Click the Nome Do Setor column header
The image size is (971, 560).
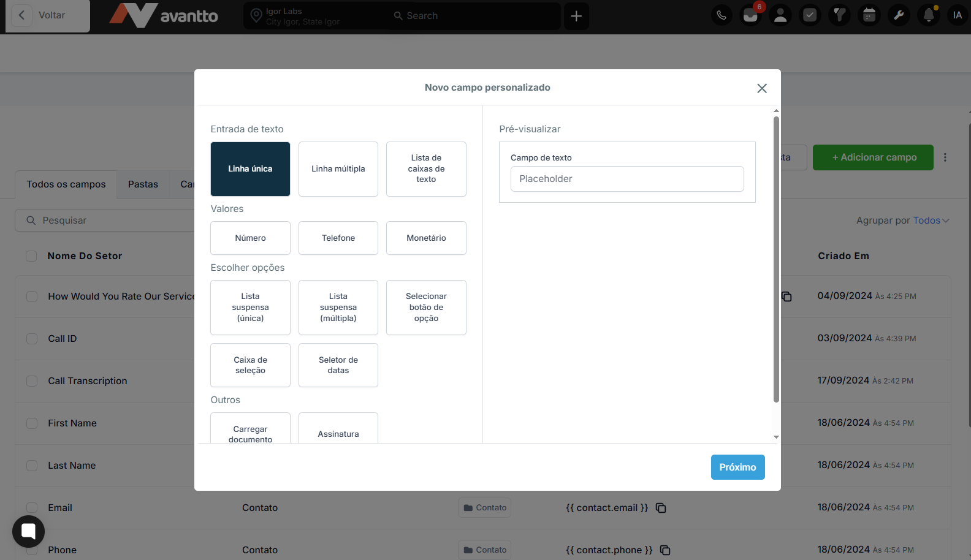pyautogui.click(x=85, y=256)
